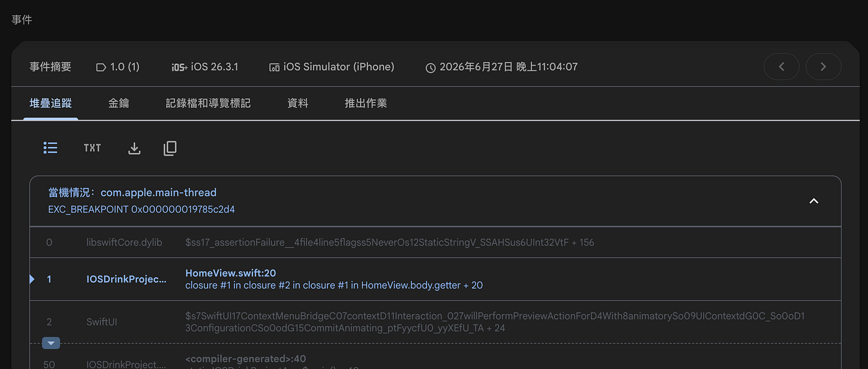Screen dimensions: 868x369
Task: Select libswiftCore.dylib frame 0 row
Action: tap(435, 242)
